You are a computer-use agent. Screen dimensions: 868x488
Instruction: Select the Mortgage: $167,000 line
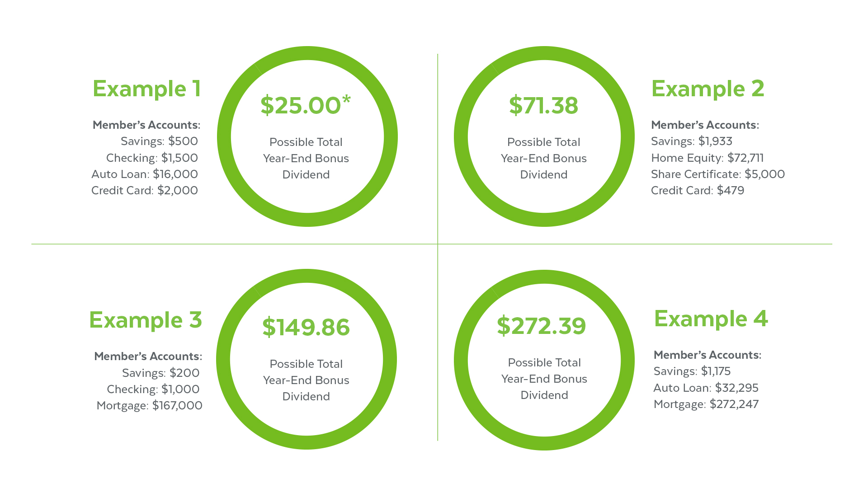[149, 406]
